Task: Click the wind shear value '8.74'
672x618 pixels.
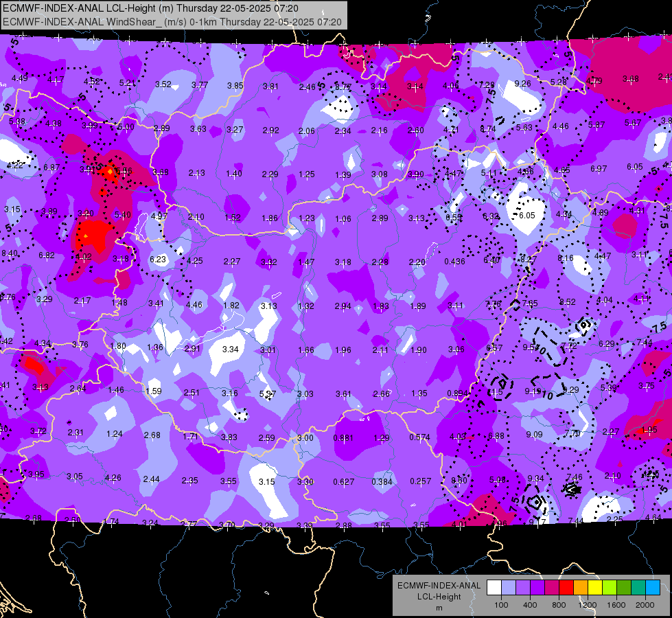Action: click(x=488, y=128)
